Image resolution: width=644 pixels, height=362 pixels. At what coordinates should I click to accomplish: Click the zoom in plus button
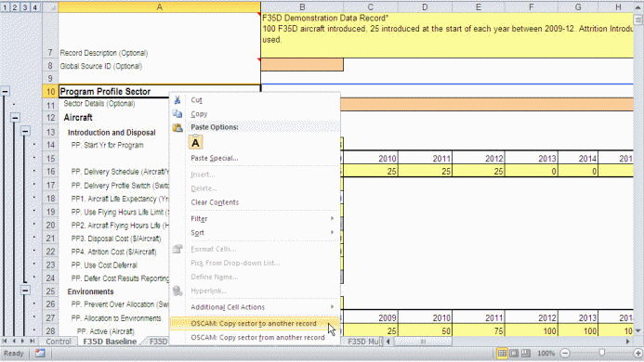click(637, 353)
